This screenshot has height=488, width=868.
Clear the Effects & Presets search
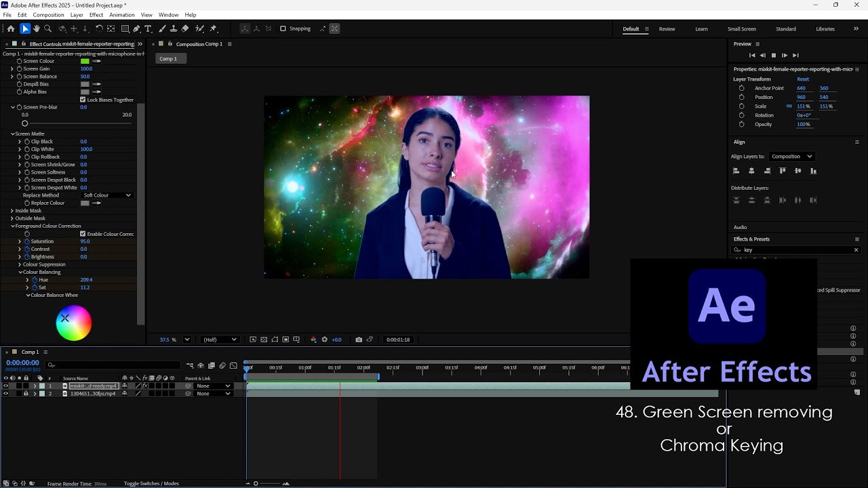(x=856, y=250)
